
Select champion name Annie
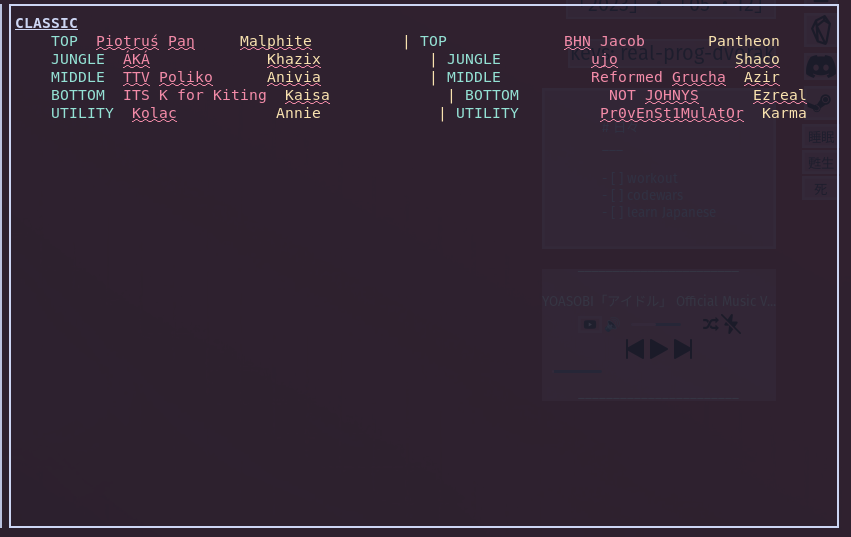[x=298, y=113]
